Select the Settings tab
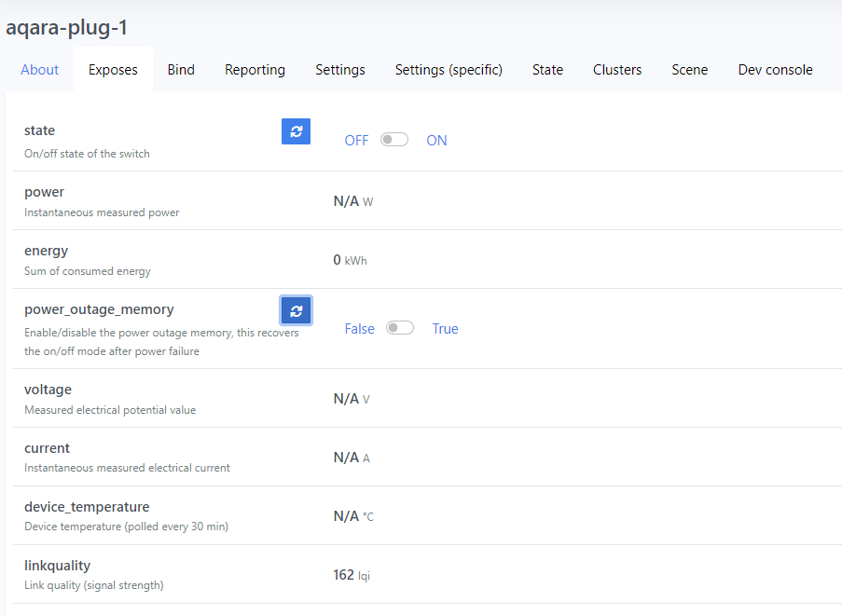This screenshot has width=842, height=616. [339, 70]
